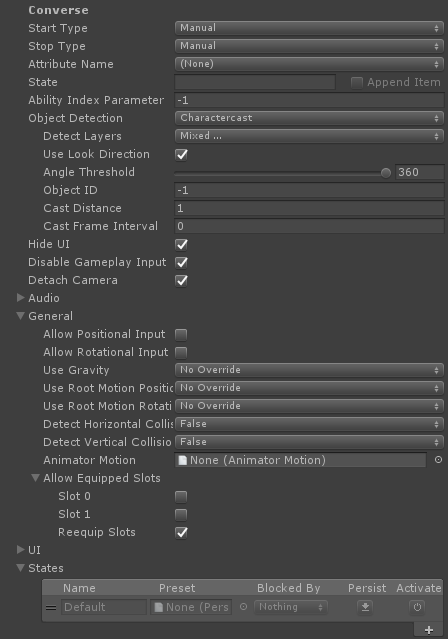
Task: Open the Use Gravity No Override dropdown
Action: pos(309,370)
